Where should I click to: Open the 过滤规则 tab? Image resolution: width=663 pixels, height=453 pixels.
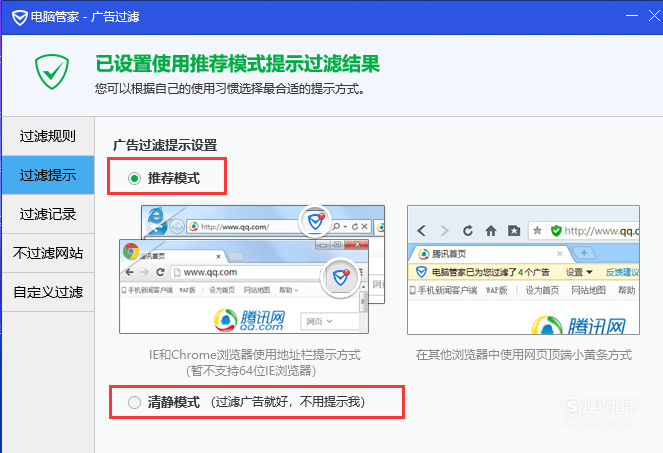click(48, 136)
